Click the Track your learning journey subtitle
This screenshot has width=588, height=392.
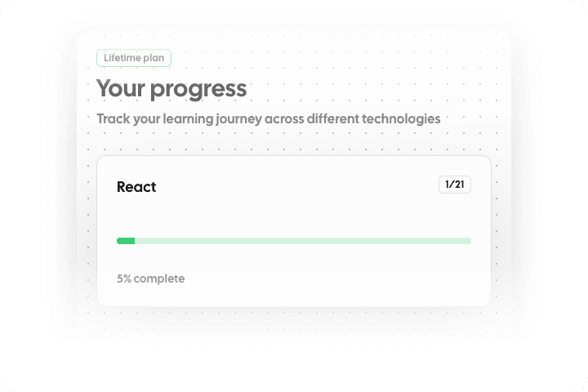(x=269, y=118)
